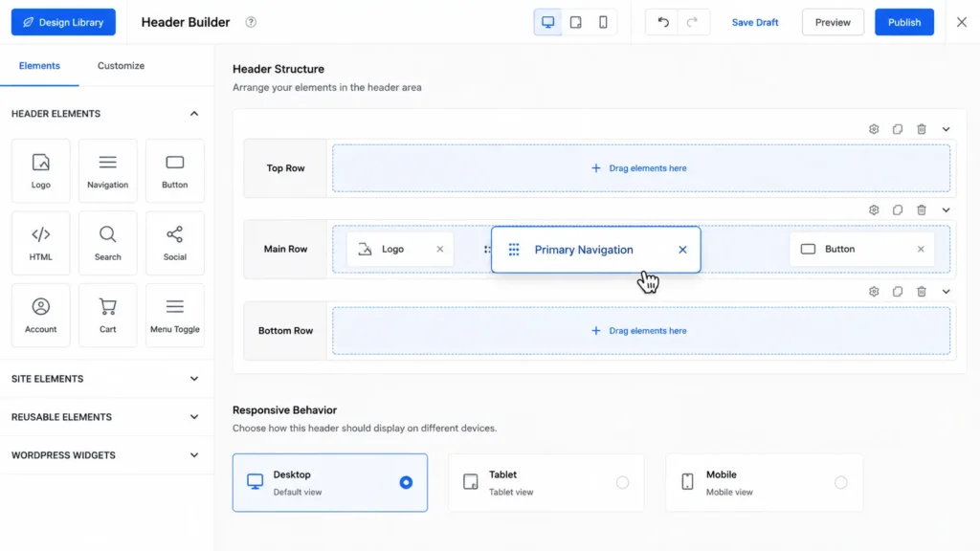The image size is (980, 551).
Task: Select Tablet view option
Action: pyautogui.click(x=546, y=482)
